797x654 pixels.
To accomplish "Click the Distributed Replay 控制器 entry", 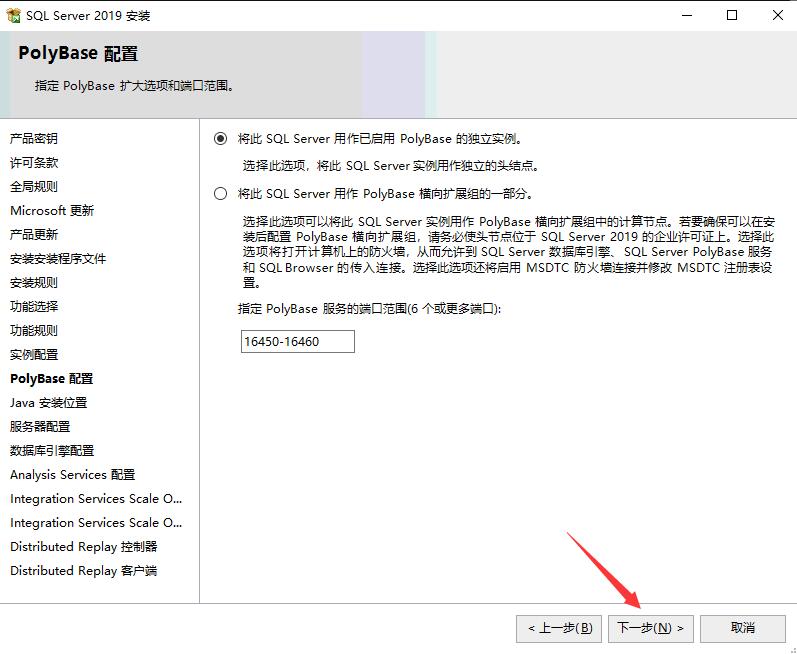I will point(84,547).
